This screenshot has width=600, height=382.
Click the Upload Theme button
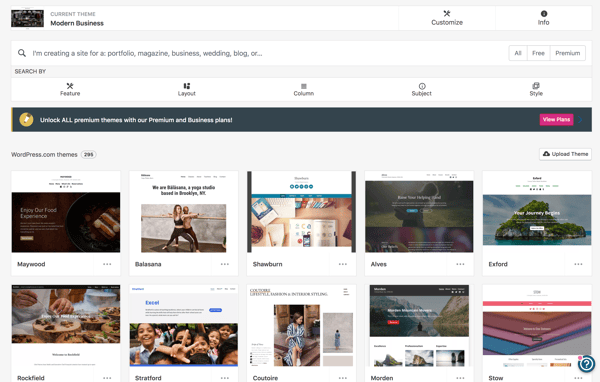566,154
